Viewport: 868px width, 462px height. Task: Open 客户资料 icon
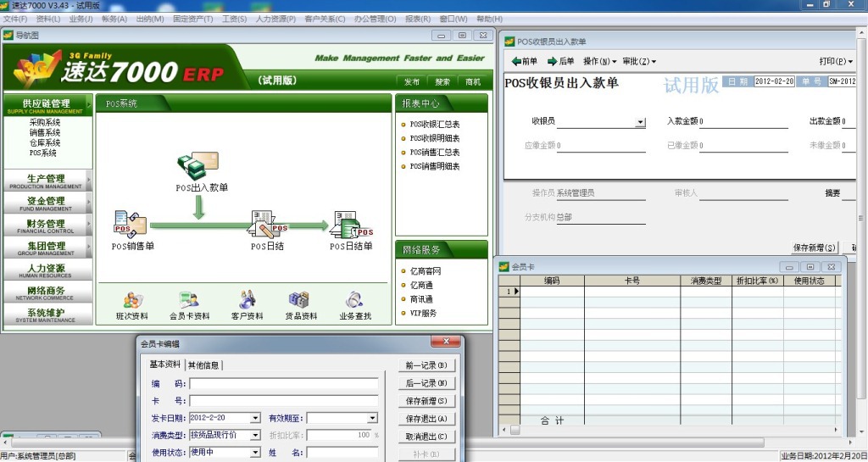(247, 300)
